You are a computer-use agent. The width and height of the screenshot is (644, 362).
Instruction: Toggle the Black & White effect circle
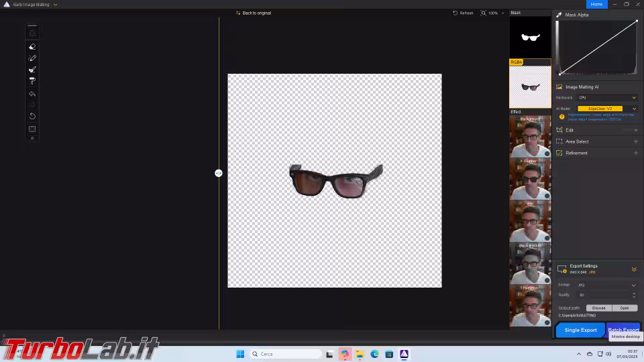point(547,280)
